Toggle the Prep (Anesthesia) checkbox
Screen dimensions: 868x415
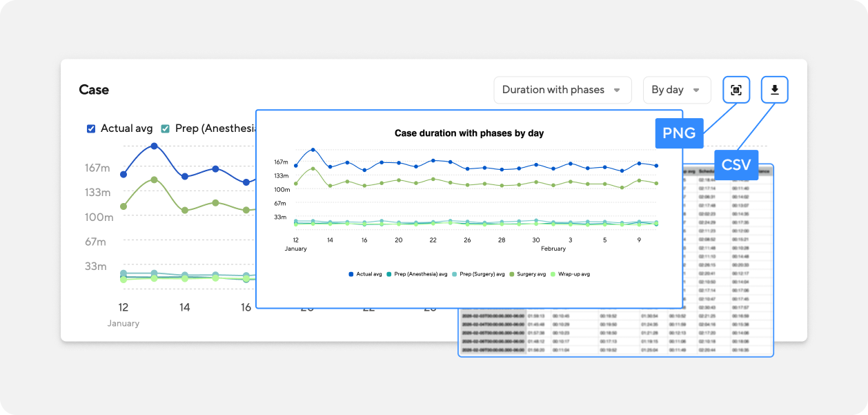point(166,128)
